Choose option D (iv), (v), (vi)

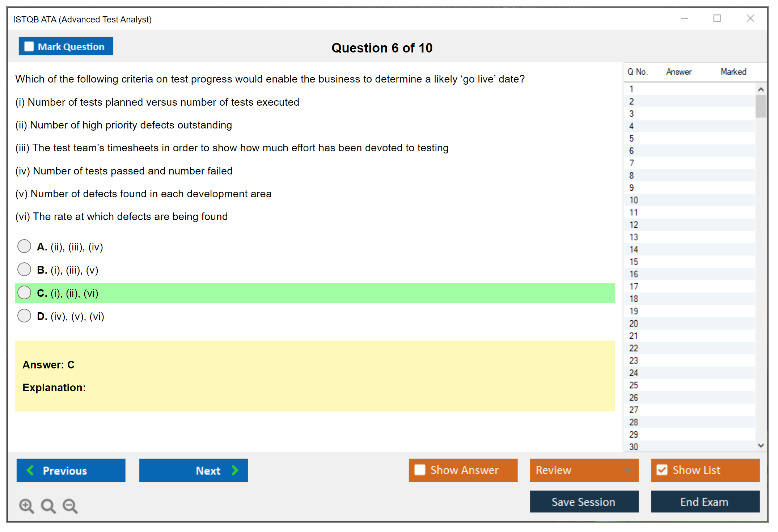[x=24, y=316]
